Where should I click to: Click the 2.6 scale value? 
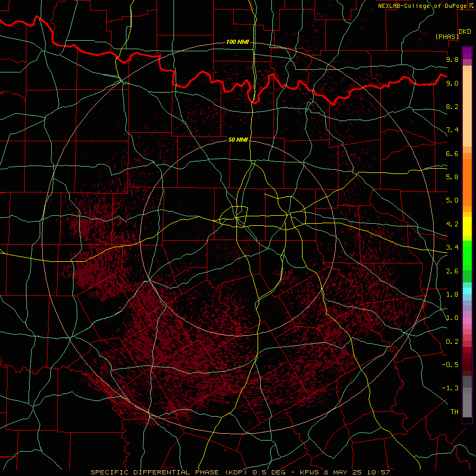(x=452, y=271)
